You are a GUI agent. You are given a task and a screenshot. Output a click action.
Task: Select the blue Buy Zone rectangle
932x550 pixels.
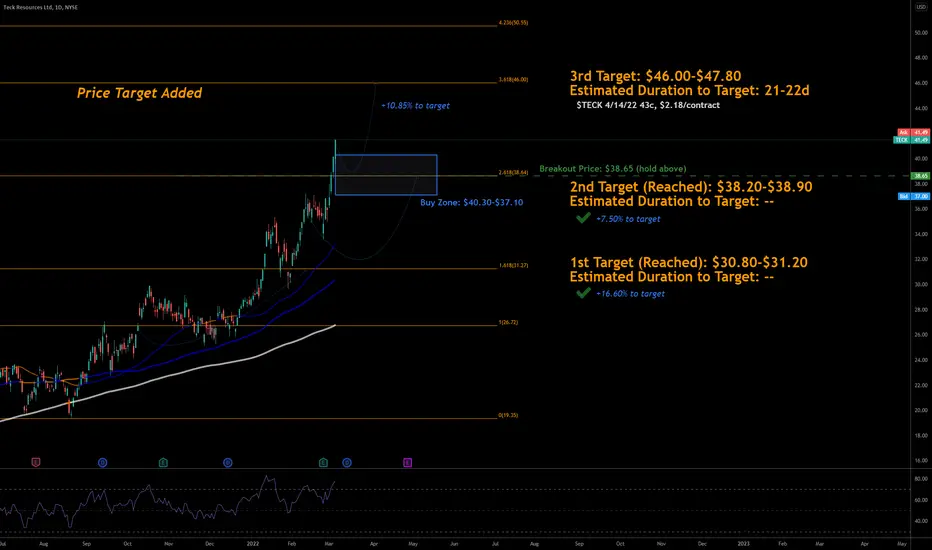tap(386, 175)
